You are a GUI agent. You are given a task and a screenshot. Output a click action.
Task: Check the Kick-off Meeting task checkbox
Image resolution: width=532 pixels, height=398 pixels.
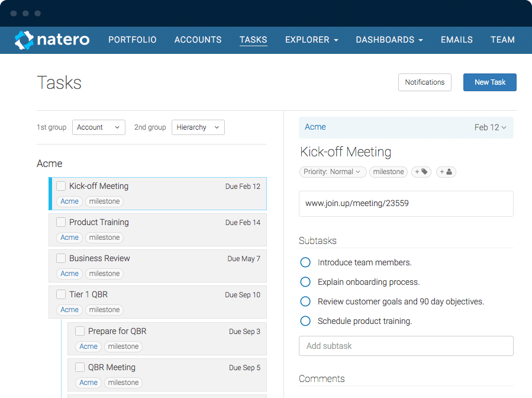pos(61,186)
